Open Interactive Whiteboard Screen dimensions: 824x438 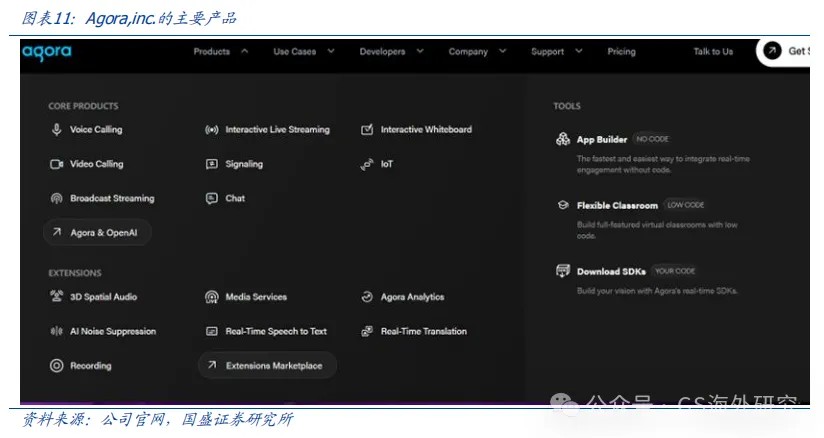tap(426, 129)
